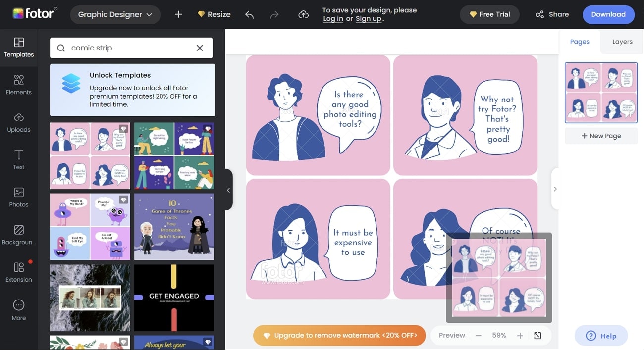Open the Background panel
The image size is (644, 350).
coord(18,235)
